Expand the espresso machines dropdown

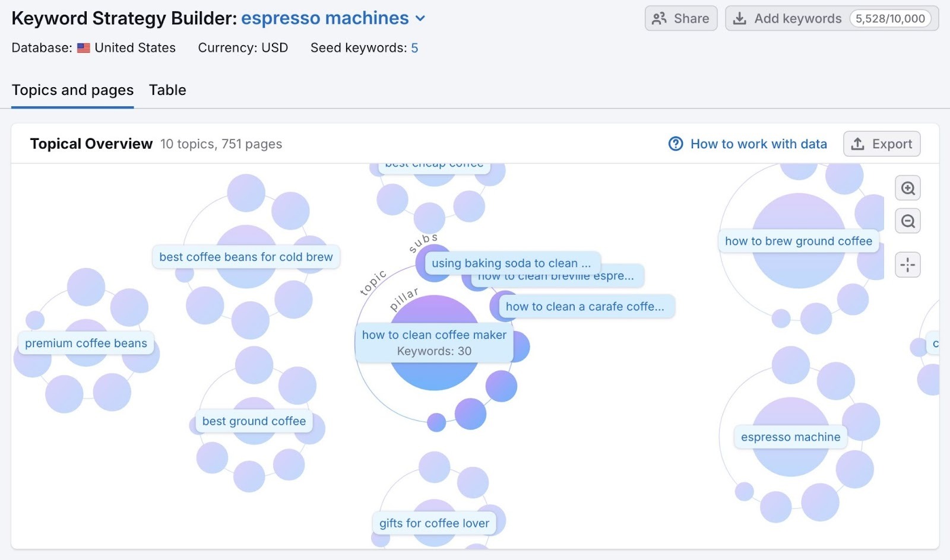click(420, 18)
